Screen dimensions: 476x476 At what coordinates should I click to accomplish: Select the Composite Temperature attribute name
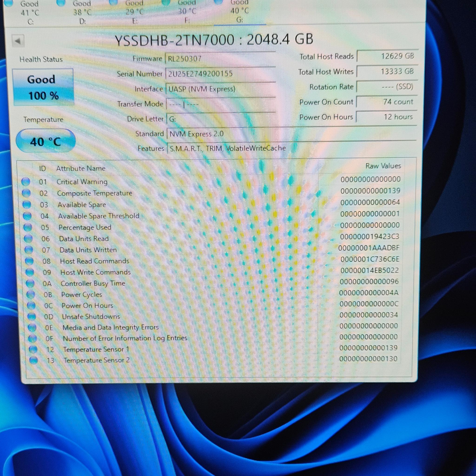(95, 193)
